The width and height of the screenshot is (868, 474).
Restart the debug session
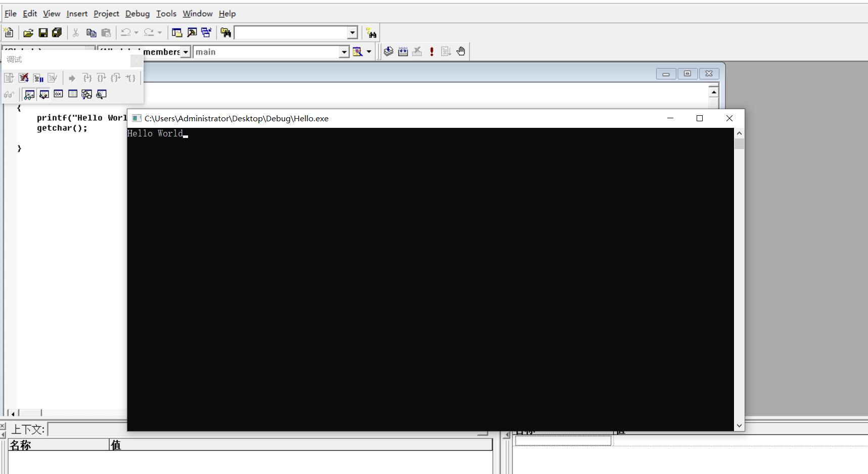(x=8, y=78)
